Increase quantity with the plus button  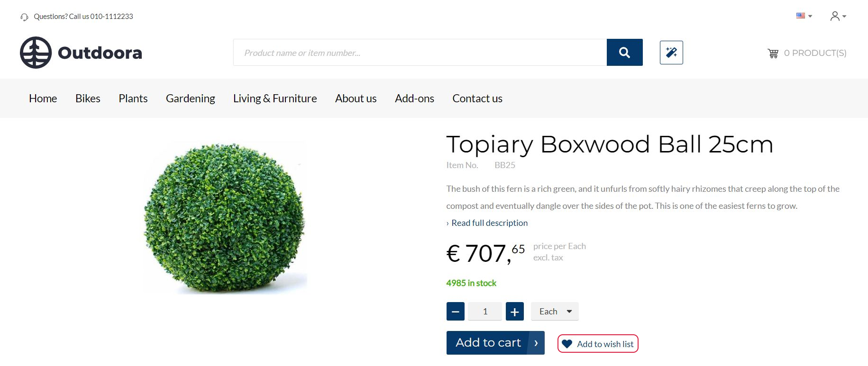[x=514, y=312]
